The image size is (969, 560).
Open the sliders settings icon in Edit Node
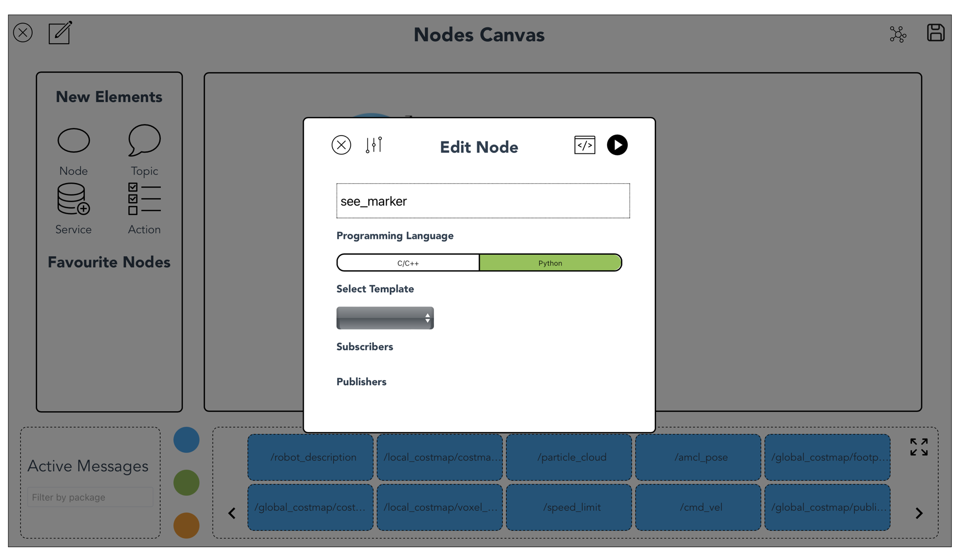click(374, 145)
